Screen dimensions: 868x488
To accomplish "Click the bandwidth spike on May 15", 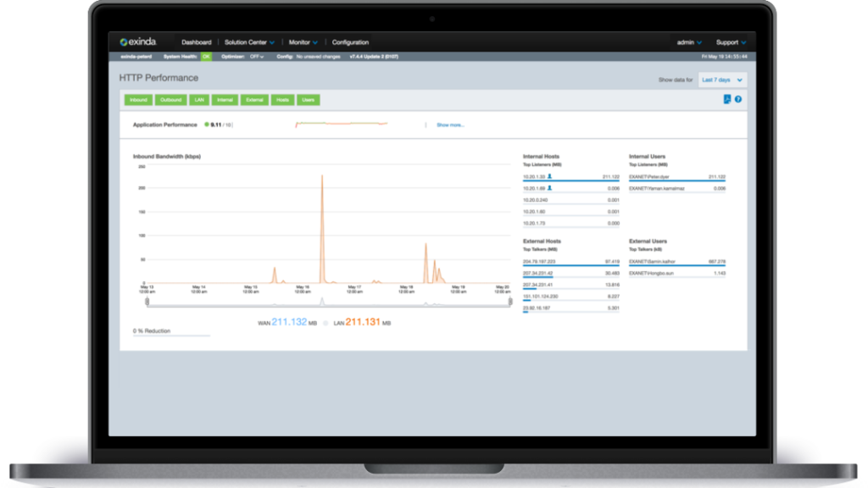I will [x=274, y=275].
